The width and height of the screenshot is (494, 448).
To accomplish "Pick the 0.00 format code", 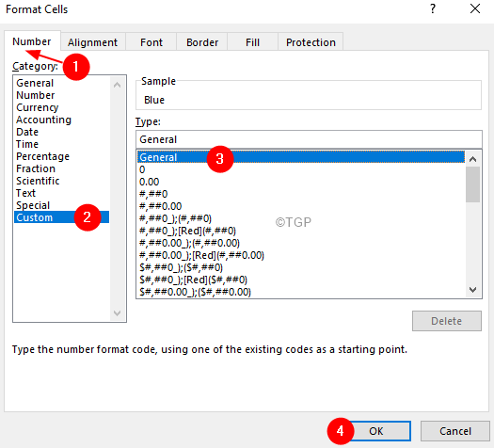I will pos(149,182).
